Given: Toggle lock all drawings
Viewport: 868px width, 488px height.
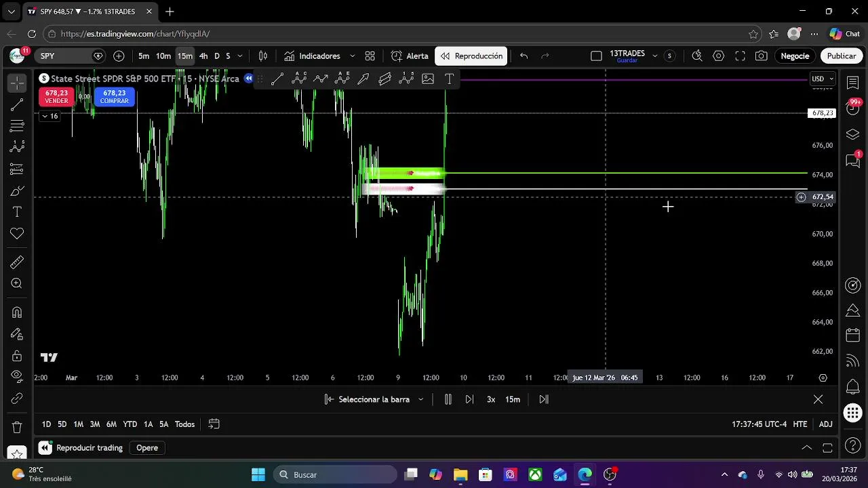Looking at the screenshot, I should (x=17, y=356).
